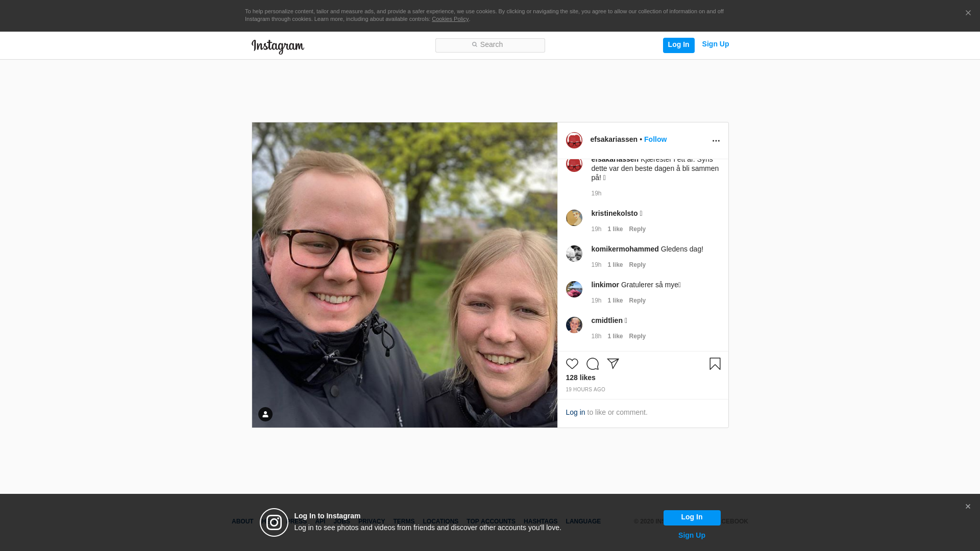Open komikermohammed username link

(x=625, y=249)
